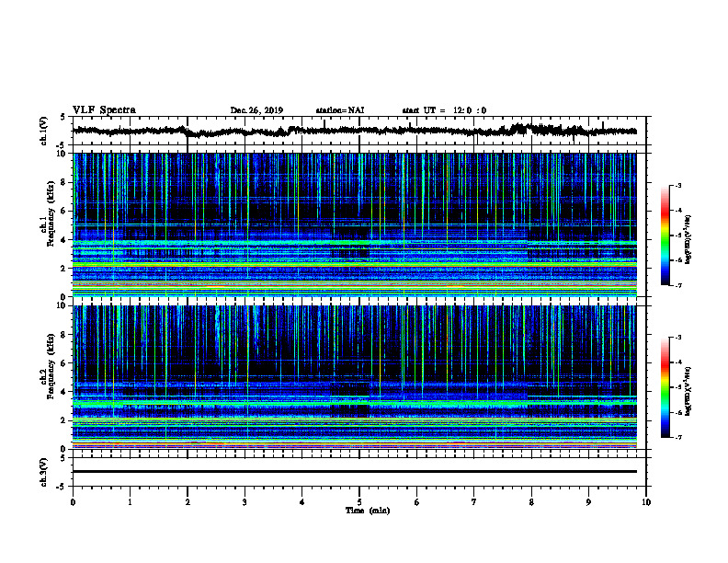Click the "-7" label on ch.1 color scale
This screenshot has height=563, width=728.
click(678, 285)
